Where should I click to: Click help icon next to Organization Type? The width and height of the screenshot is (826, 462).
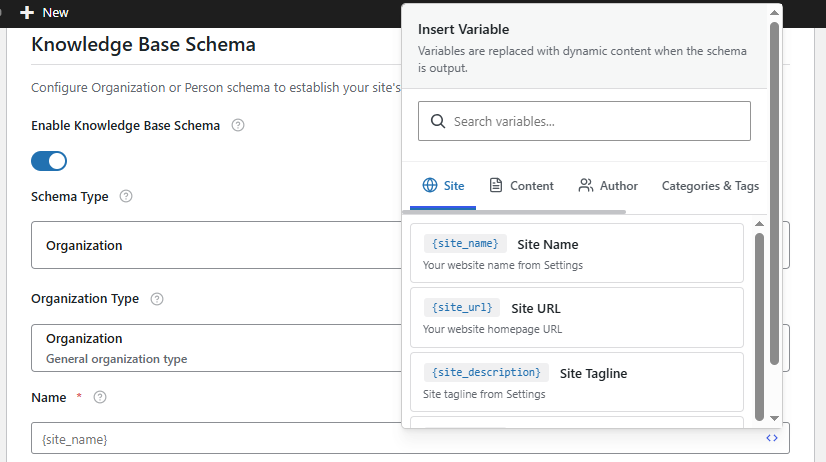[x=157, y=299]
